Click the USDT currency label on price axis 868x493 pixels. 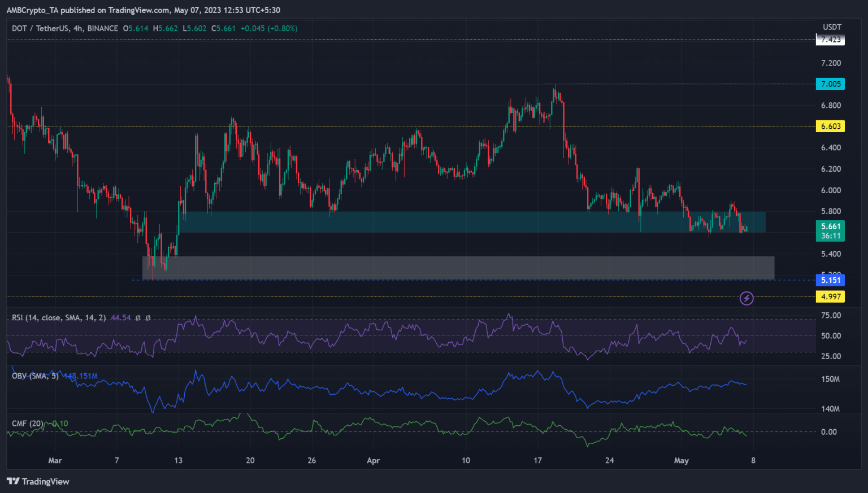click(x=832, y=27)
